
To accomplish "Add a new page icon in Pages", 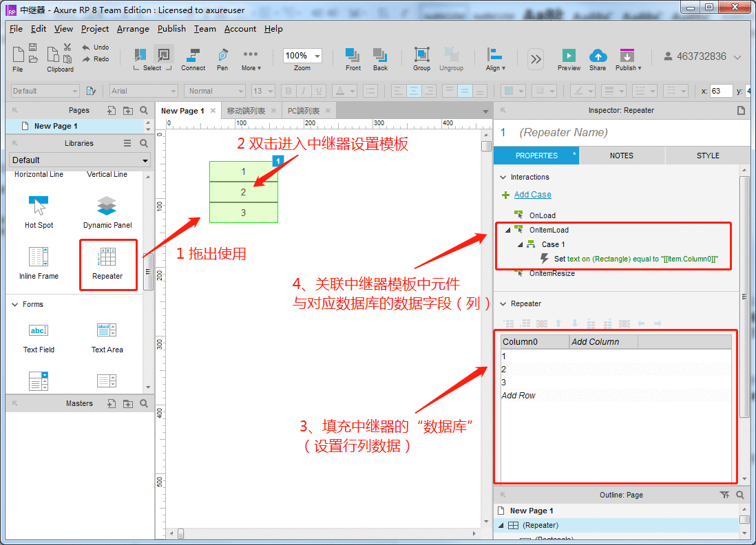I will click(112, 110).
